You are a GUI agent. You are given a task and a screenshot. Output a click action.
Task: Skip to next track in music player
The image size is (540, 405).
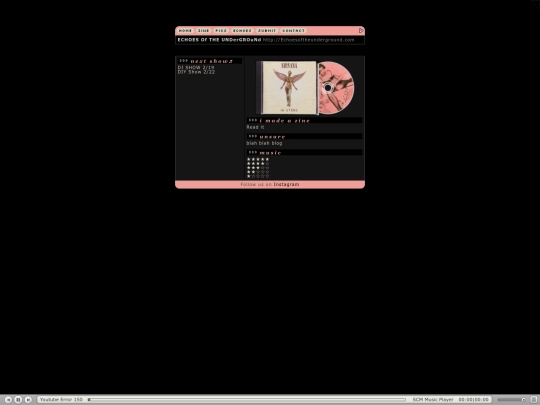pos(28,399)
